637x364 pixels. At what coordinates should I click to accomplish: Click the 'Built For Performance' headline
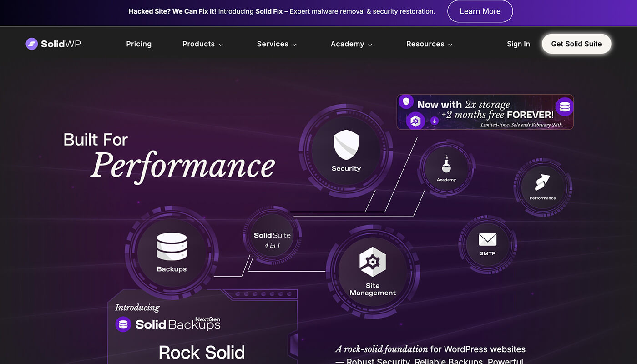coord(169,157)
